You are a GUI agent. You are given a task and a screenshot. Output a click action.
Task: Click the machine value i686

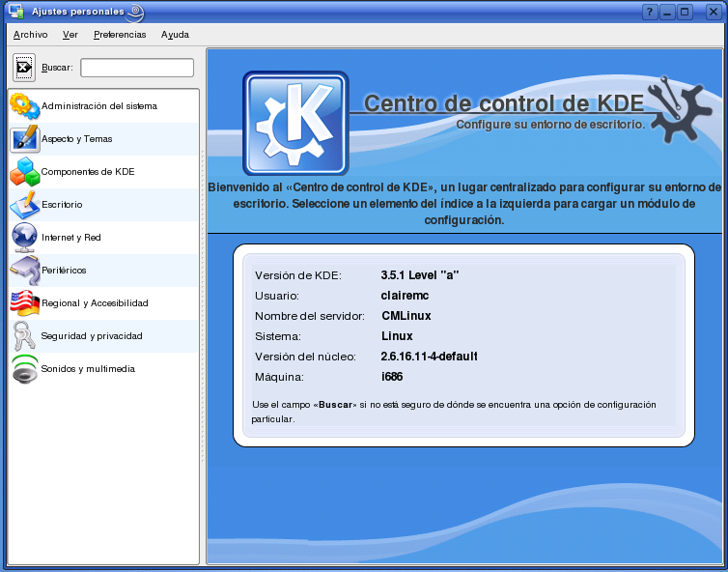coord(392,377)
